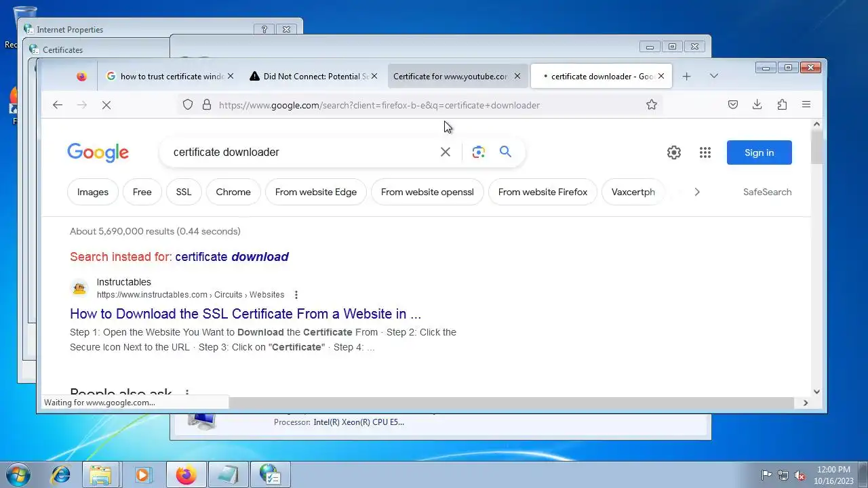868x488 pixels.
Task: Click the network tray icon
Action: click(x=783, y=475)
